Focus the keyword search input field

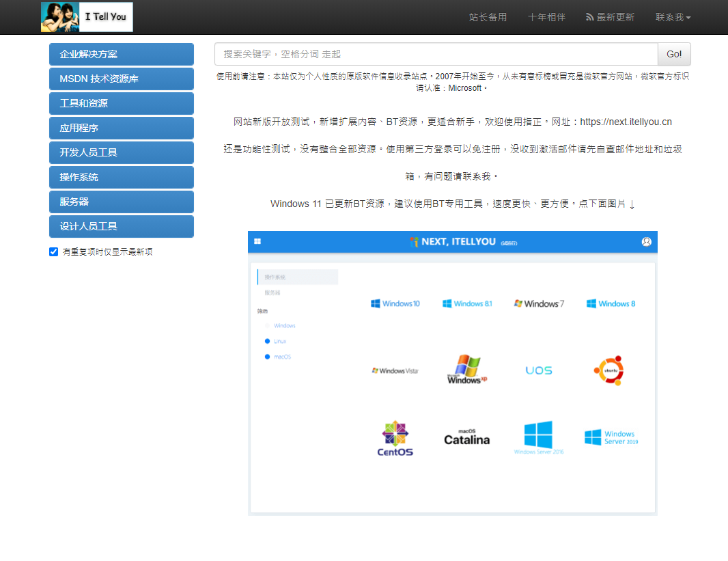pyautogui.click(x=436, y=55)
